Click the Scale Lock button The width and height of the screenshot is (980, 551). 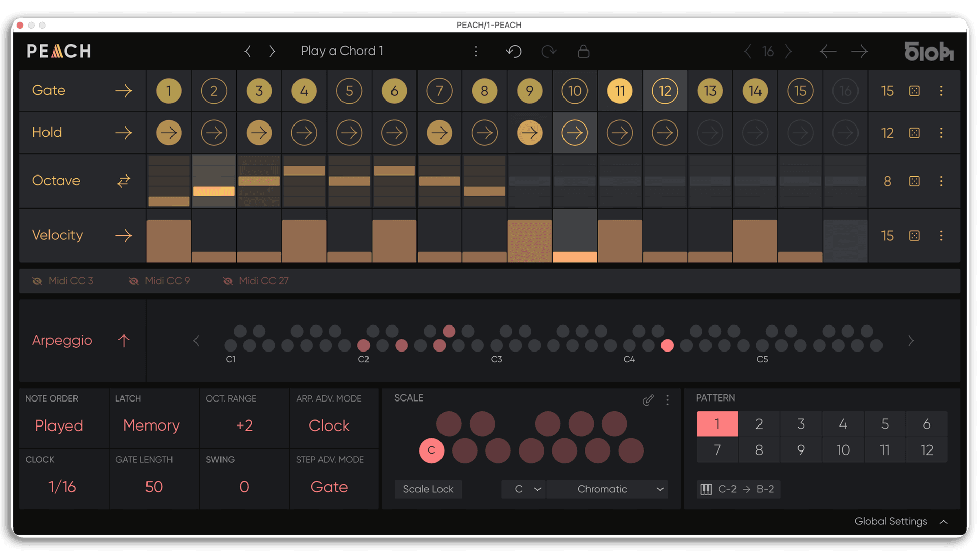[x=428, y=489]
